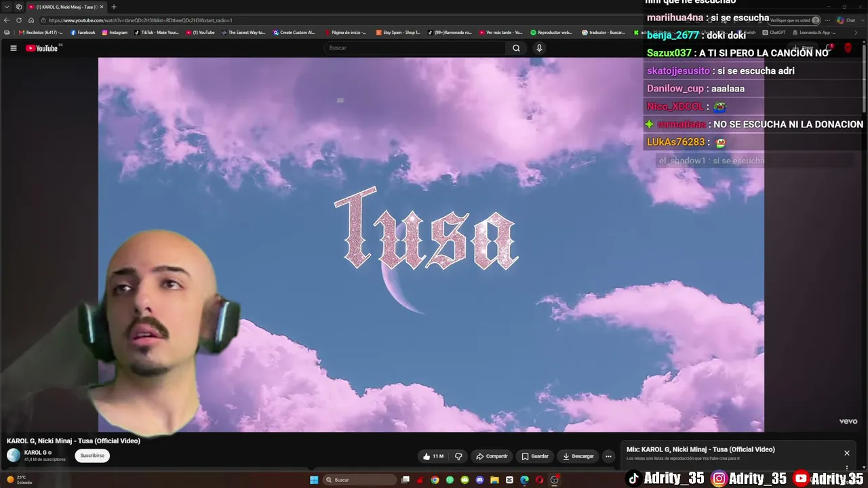This screenshot has height=488, width=868.
Task: Click chat message from skatojjesusito
Action: (721, 71)
